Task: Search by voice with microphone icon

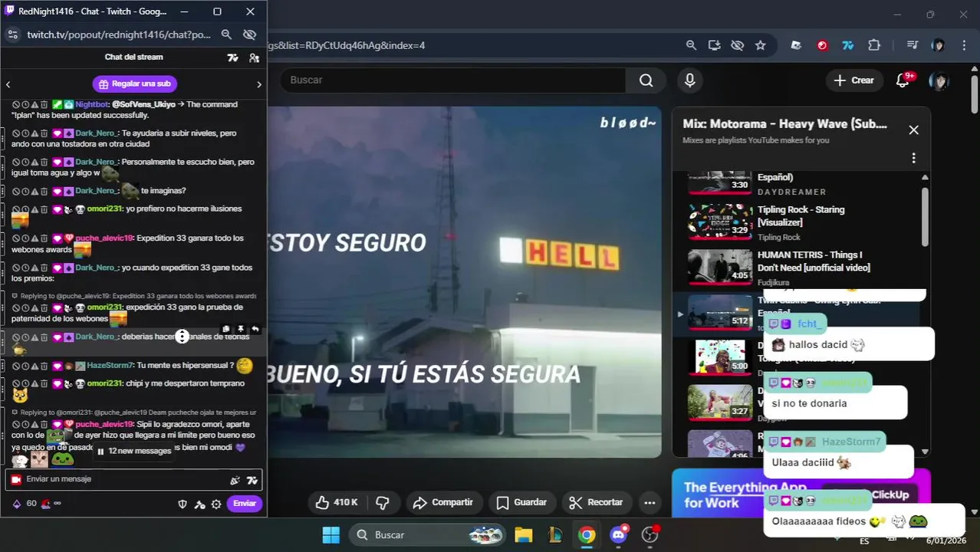Action: point(690,80)
